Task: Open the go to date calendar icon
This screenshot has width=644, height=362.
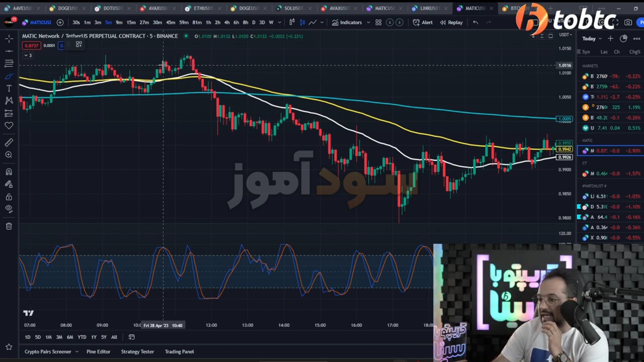Action: point(131,337)
